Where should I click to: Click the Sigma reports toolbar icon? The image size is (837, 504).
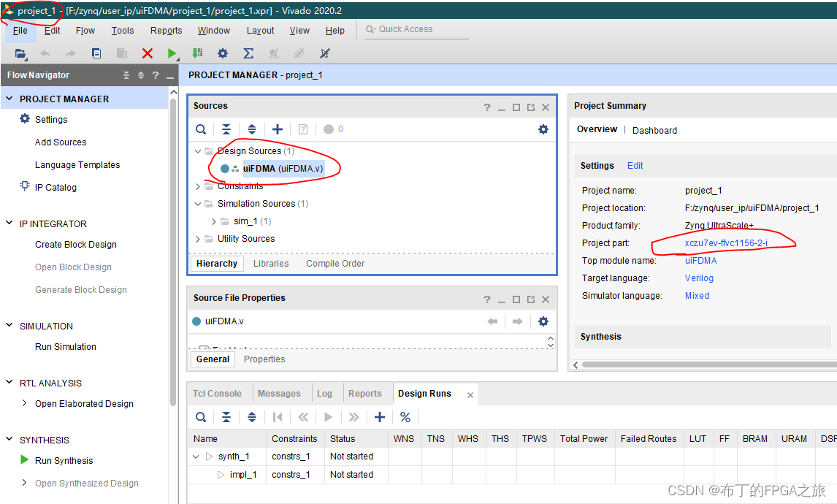pos(248,53)
